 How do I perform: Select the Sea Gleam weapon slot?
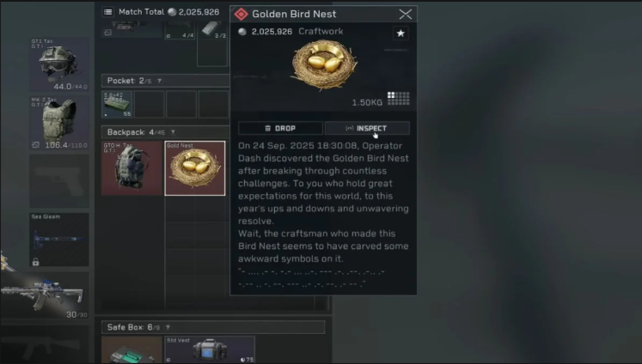pyautogui.click(x=59, y=240)
